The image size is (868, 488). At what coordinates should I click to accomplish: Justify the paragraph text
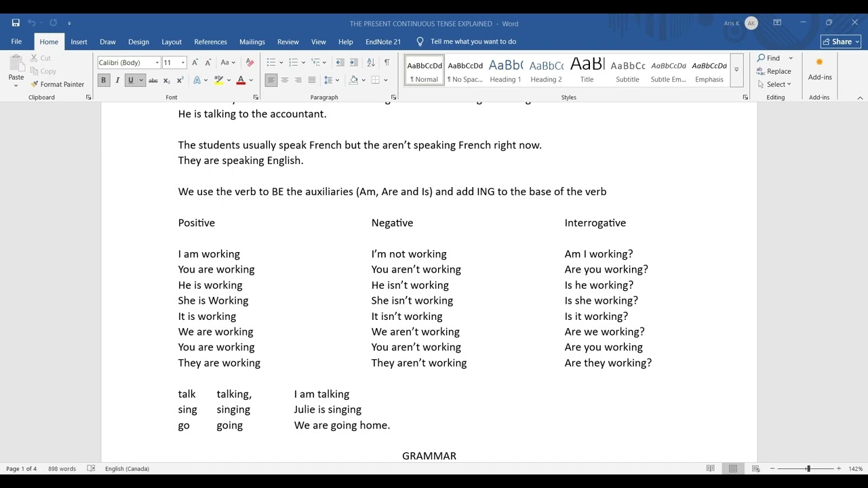click(312, 80)
